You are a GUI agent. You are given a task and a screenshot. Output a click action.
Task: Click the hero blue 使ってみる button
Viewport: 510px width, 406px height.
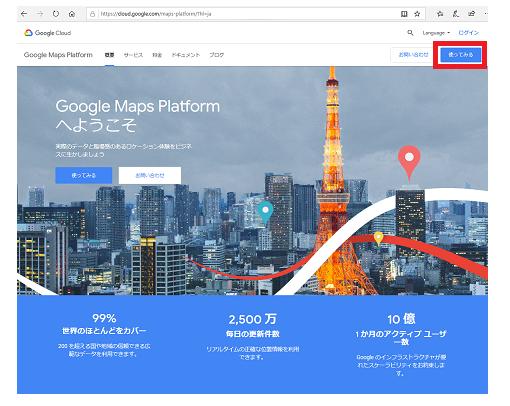tap(84, 175)
